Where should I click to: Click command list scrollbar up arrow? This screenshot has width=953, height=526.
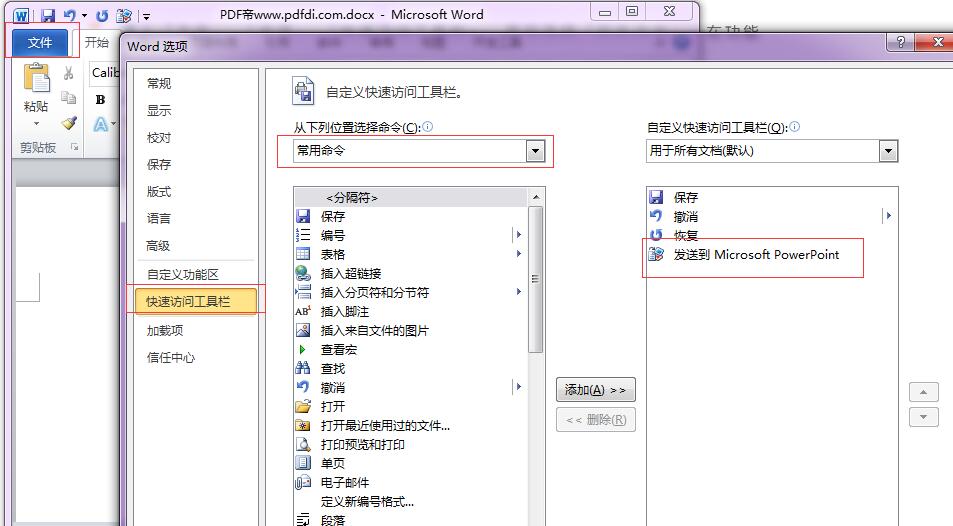pyautogui.click(x=535, y=197)
